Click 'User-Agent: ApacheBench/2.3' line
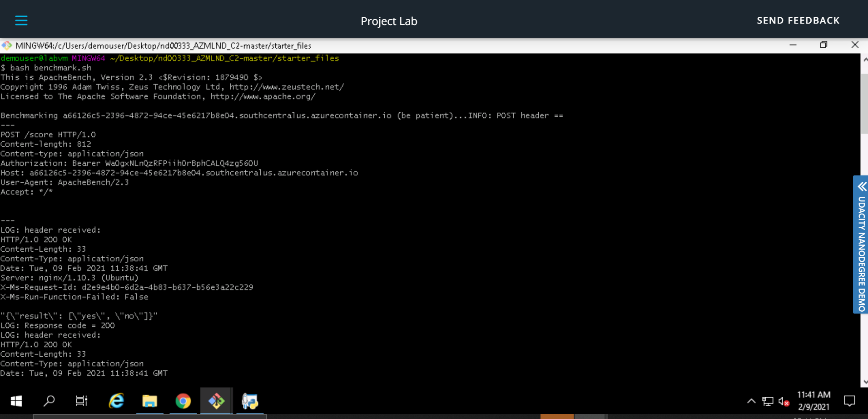Screen dimensions: 868x419 (64, 182)
